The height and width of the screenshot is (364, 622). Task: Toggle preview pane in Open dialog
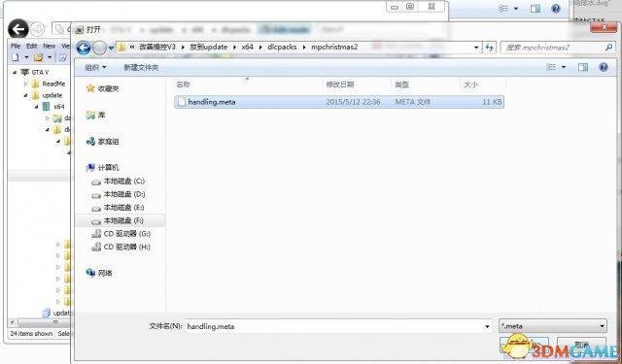[x=583, y=67]
